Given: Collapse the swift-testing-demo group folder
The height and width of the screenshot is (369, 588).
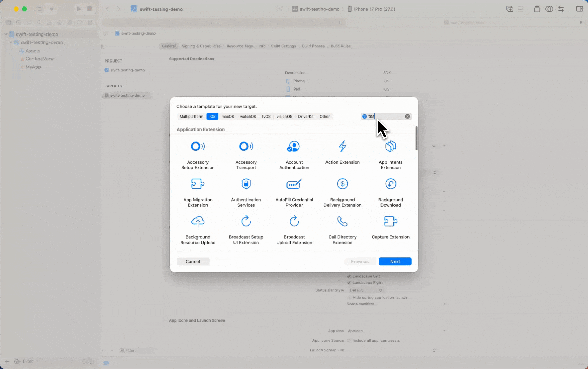Looking at the screenshot, I should [11, 42].
